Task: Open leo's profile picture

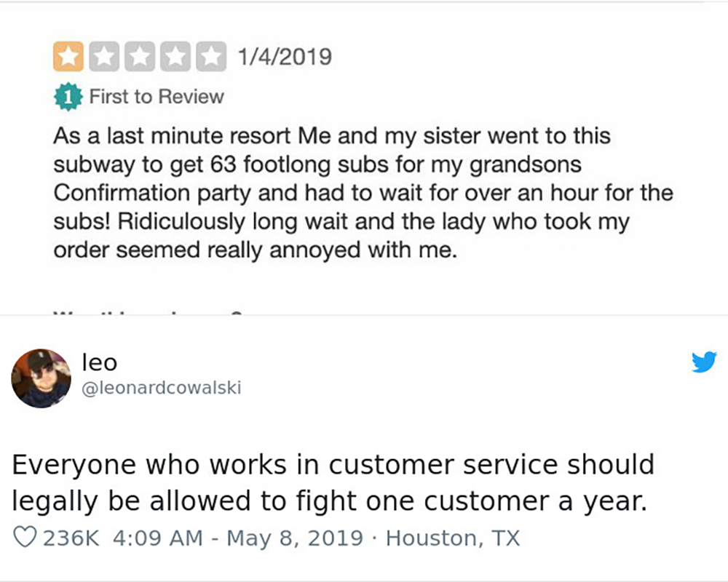Action: pyautogui.click(x=41, y=378)
